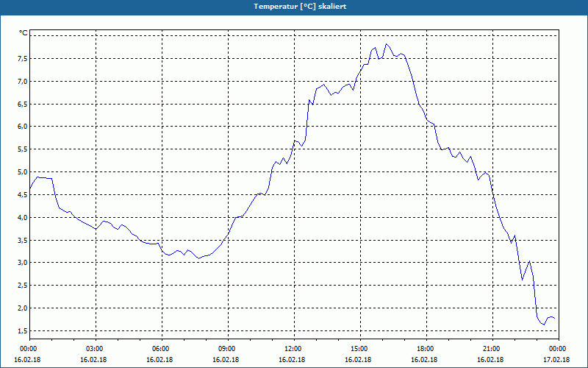Select the 7,0 y-axis value

click(x=23, y=82)
